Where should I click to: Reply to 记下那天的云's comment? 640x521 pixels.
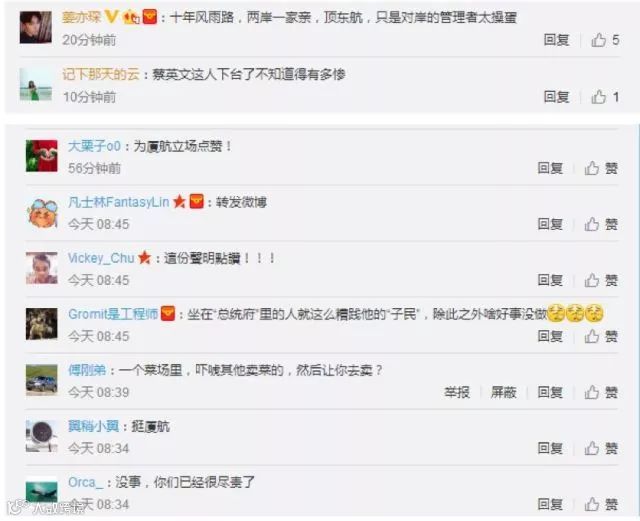pyautogui.click(x=556, y=97)
